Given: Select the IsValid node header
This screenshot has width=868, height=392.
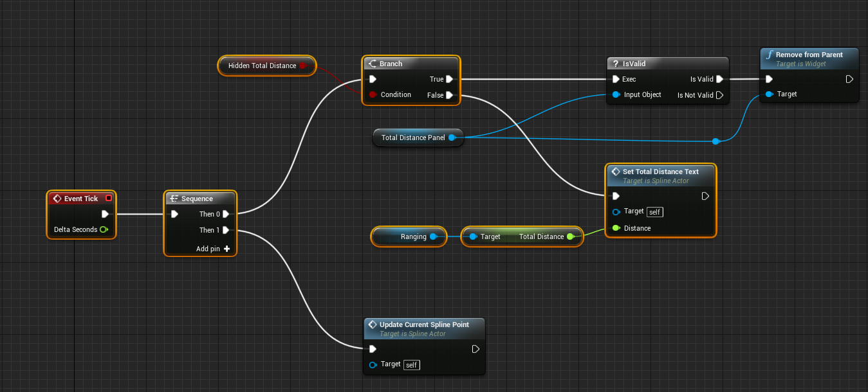Looking at the screenshot, I should click(x=668, y=64).
